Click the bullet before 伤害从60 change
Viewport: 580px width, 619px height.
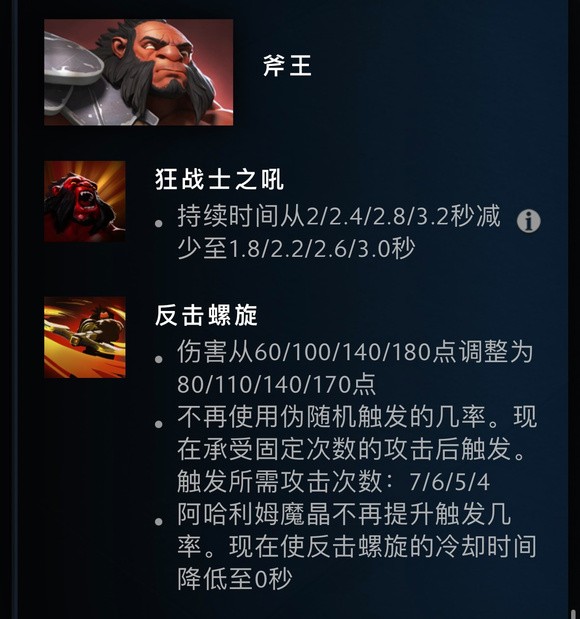point(159,359)
